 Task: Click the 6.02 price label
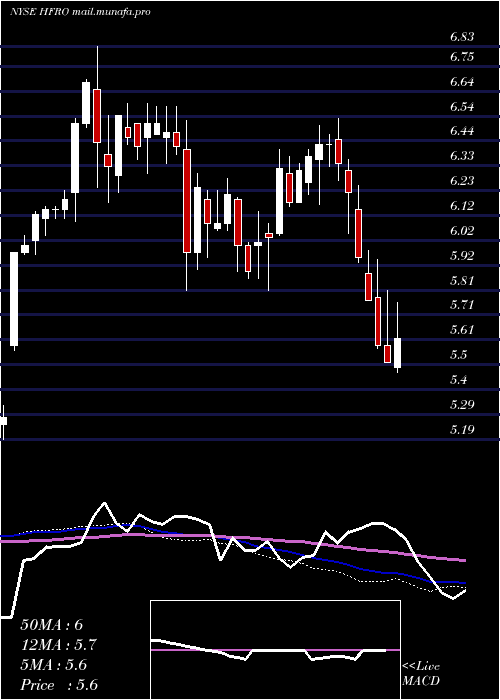click(462, 231)
